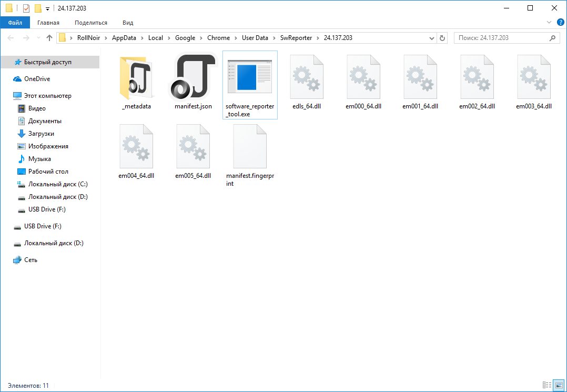Screen dimensions: 567x392
Task: Click Chrome in the address path
Action: tap(218, 38)
